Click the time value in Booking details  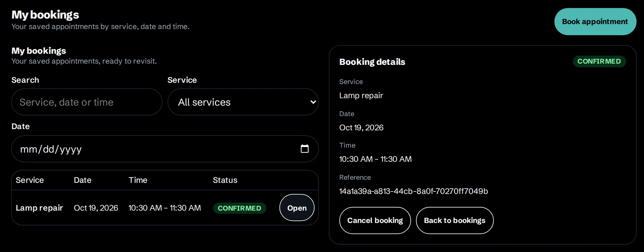[375, 159]
